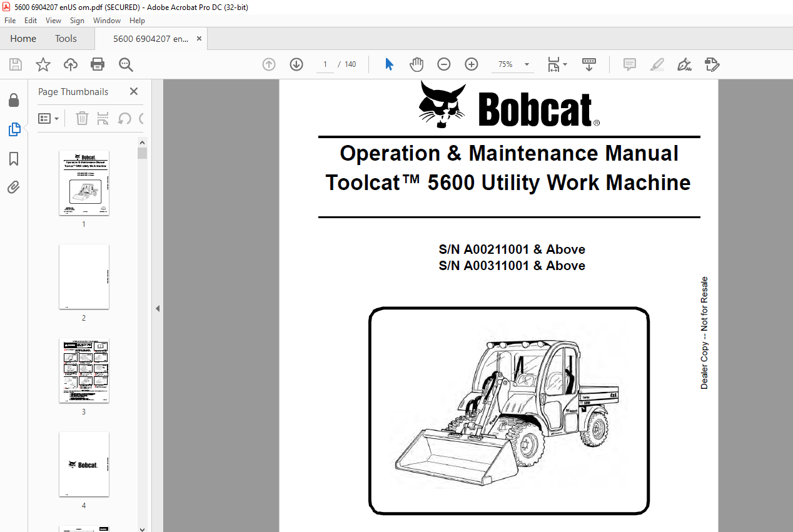Open the Bookmarks panel icon
This screenshot has width=793, height=532.
14,159
